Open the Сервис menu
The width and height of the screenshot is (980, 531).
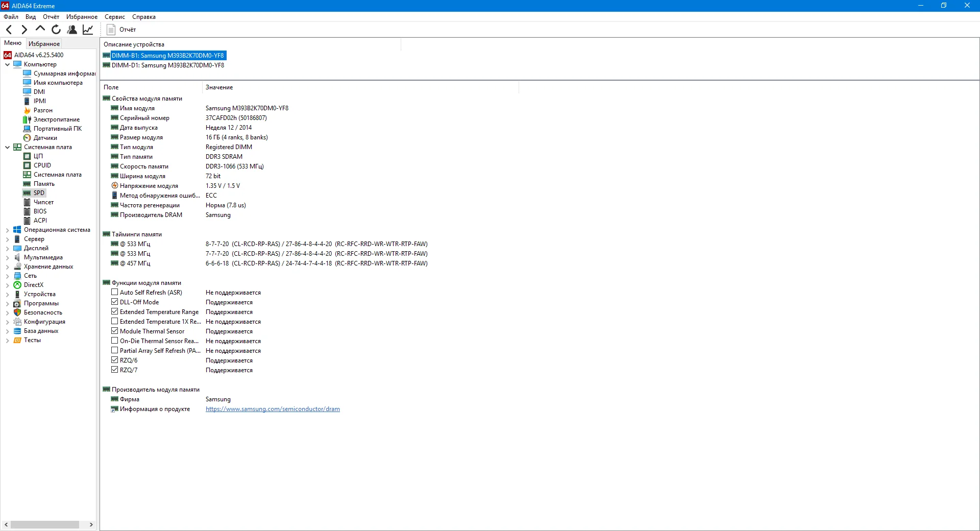point(115,17)
